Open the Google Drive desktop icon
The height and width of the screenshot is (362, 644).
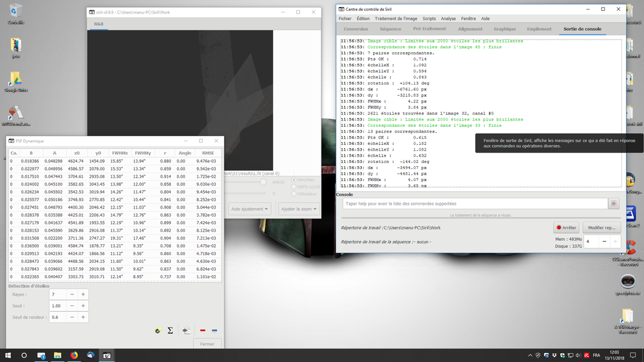point(16,82)
